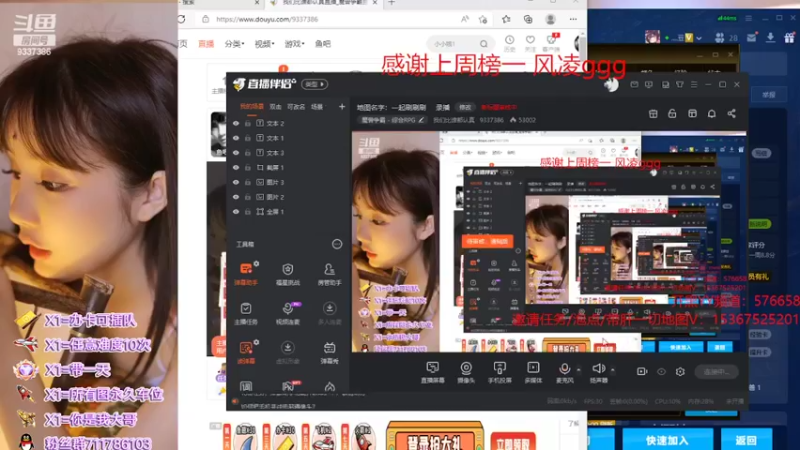Hide the 全屏 1 source via eye icon
The image size is (800, 450).
click(236, 212)
